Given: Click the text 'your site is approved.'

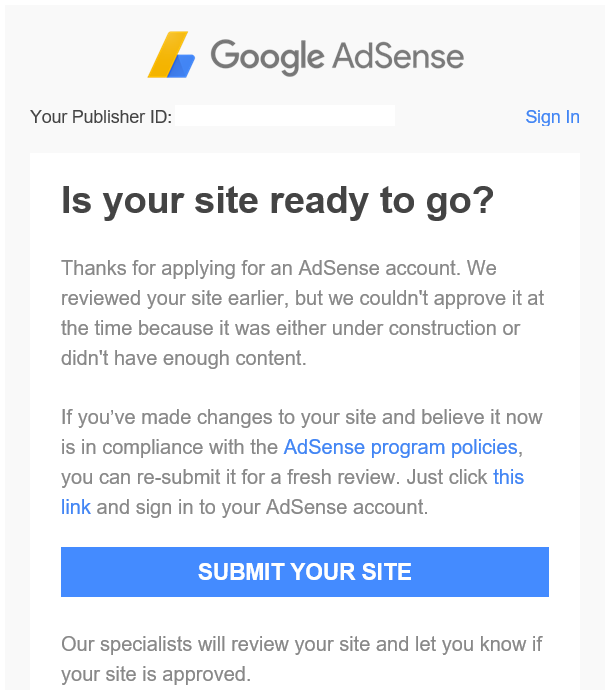Looking at the screenshot, I should point(156,674).
